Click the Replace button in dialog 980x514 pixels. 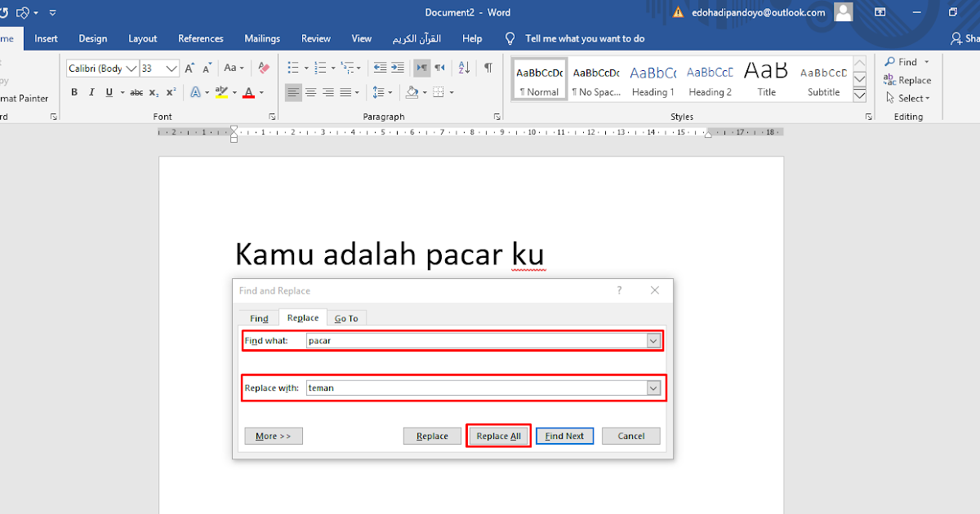[432, 436]
